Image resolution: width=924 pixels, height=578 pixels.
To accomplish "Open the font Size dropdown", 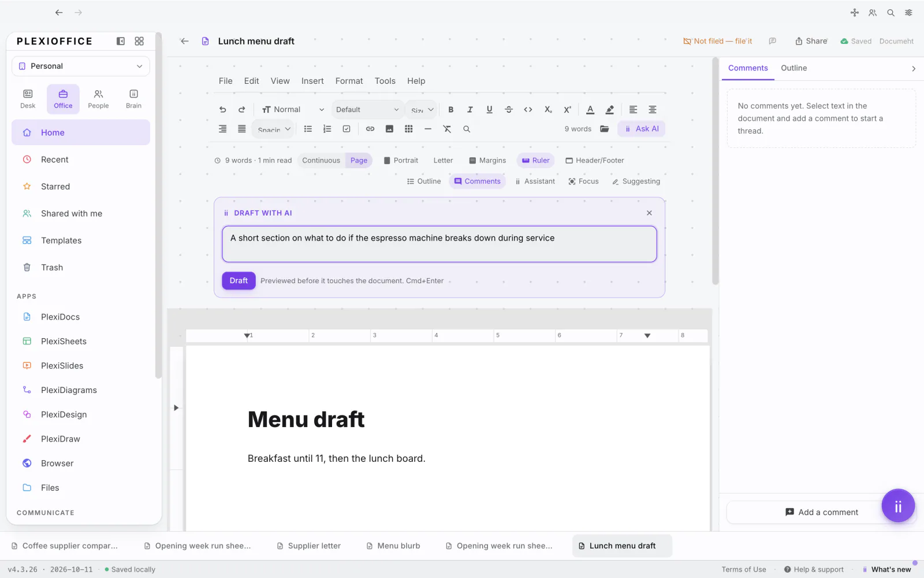I will 422,109.
